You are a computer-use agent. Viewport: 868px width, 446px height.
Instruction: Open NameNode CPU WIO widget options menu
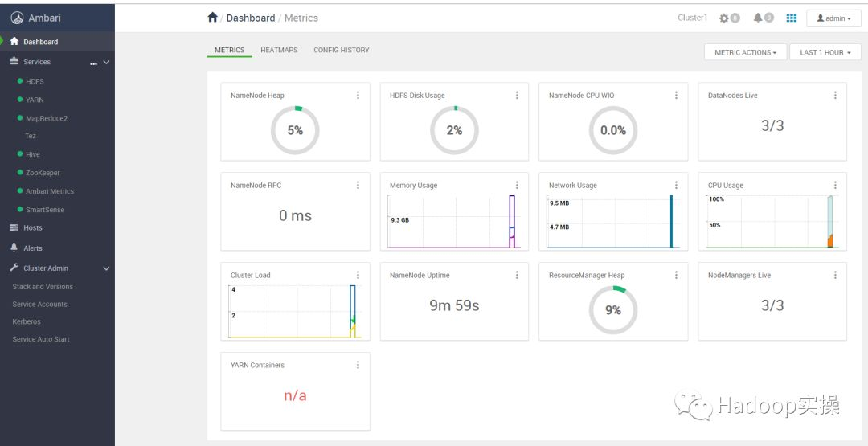(x=676, y=95)
